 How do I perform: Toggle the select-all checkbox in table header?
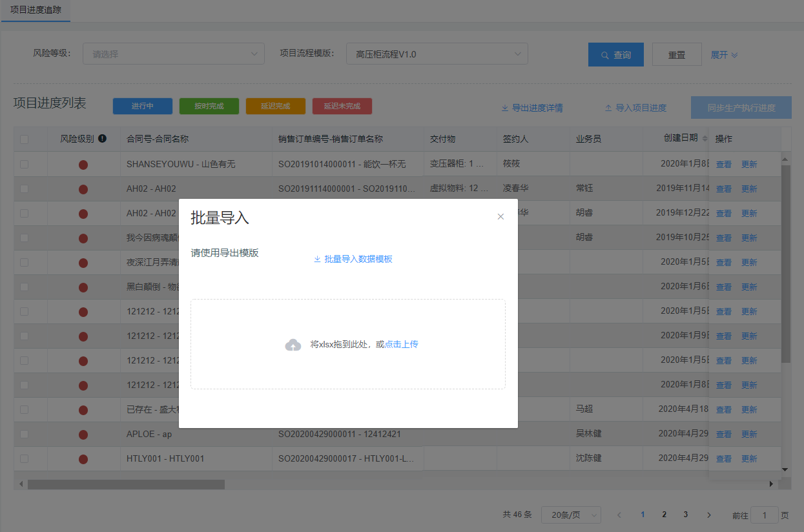(x=25, y=139)
